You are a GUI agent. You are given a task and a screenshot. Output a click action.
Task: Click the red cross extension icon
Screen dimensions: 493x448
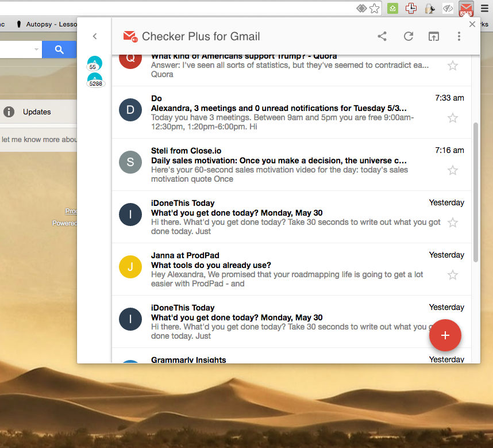tap(411, 9)
